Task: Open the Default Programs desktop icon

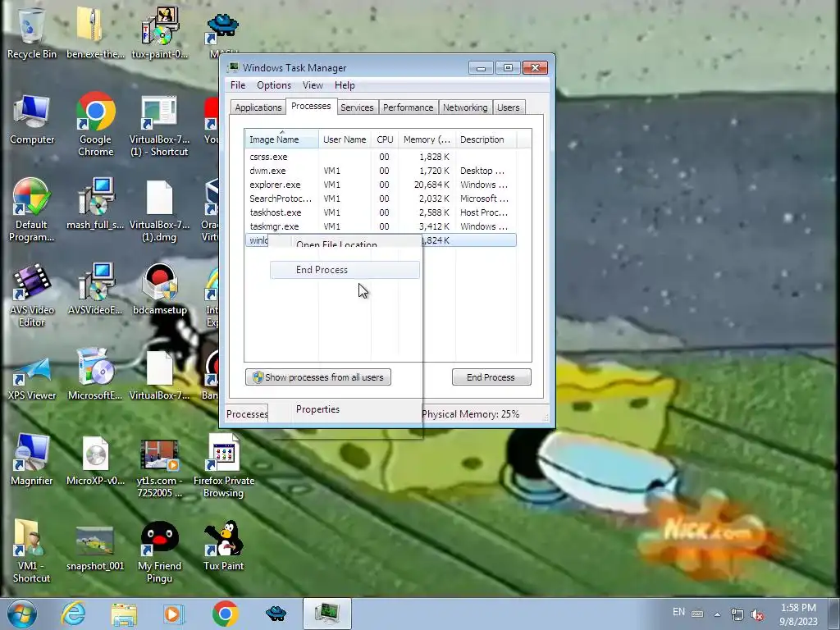Action: [x=31, y=210]
